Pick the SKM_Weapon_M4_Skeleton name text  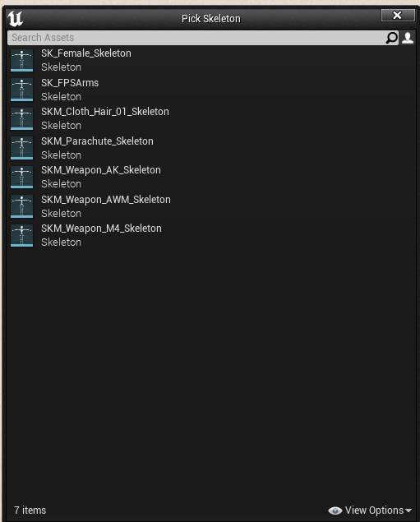coord(101,229)
